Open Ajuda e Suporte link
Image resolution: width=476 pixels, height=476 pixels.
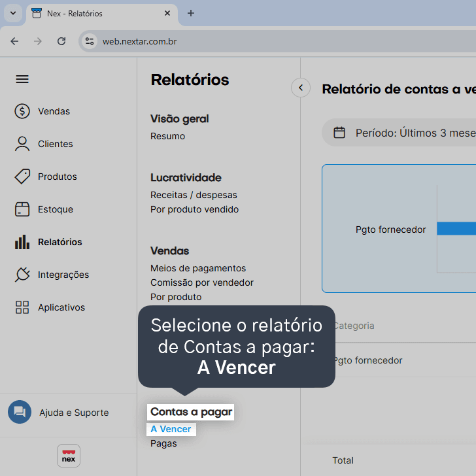click(x=74, y=412)
